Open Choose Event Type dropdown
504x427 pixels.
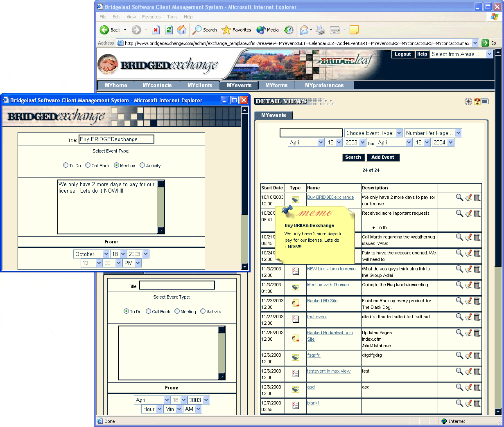[x=373, y=133]
